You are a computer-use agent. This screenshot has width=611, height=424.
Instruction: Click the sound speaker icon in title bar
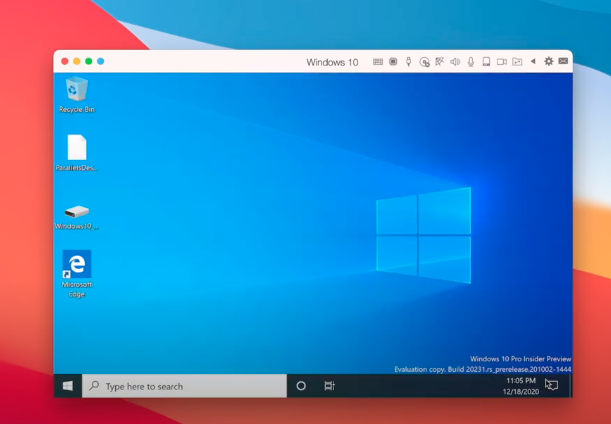coord(455,62)
